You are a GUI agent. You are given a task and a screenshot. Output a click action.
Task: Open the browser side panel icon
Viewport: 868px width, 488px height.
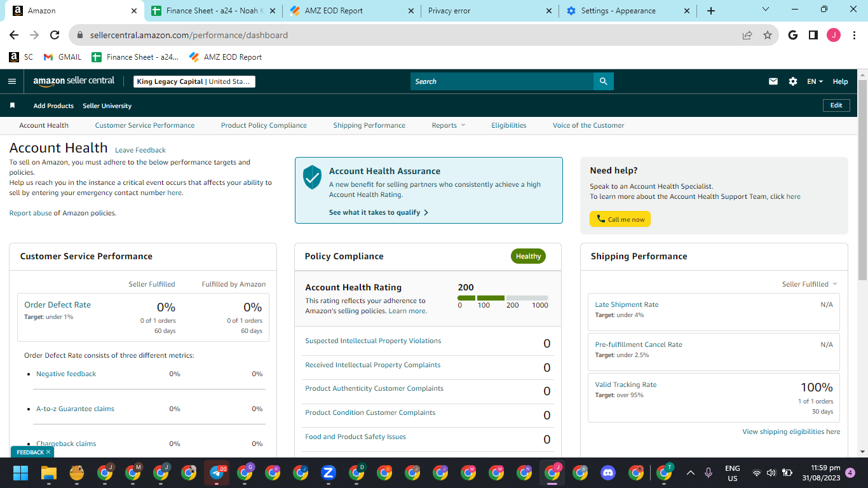click(x=813, y=35)
